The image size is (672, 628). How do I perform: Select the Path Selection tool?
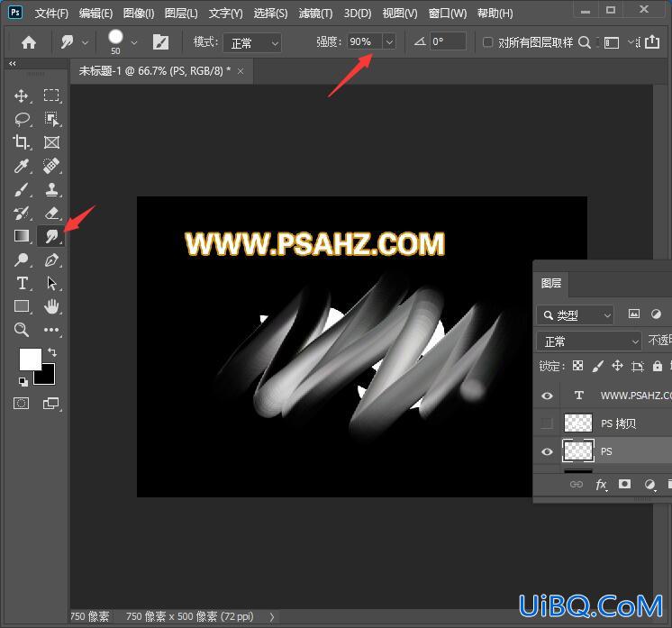tap(51, 283)
